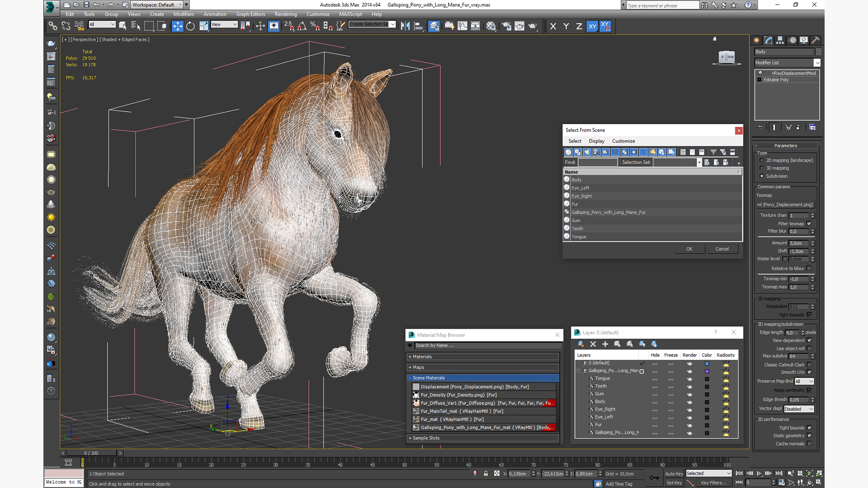
Task: Collapse Scene Materials group
Action: 483,378
